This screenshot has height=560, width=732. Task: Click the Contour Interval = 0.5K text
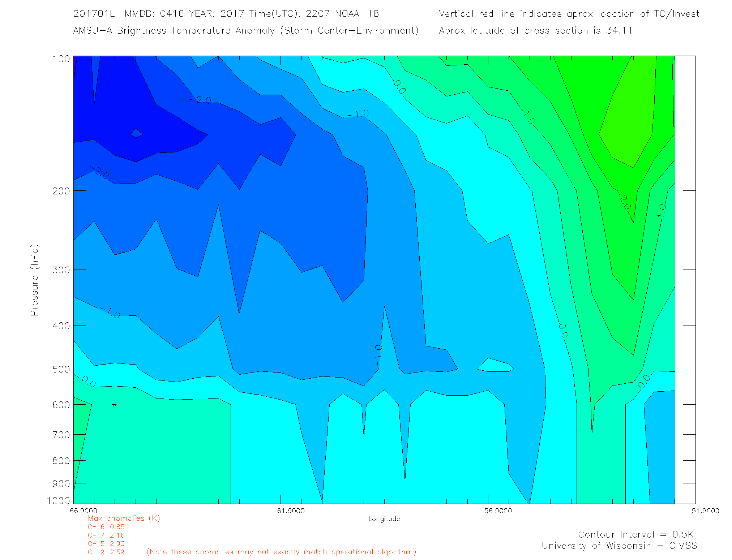coord(635,534)
